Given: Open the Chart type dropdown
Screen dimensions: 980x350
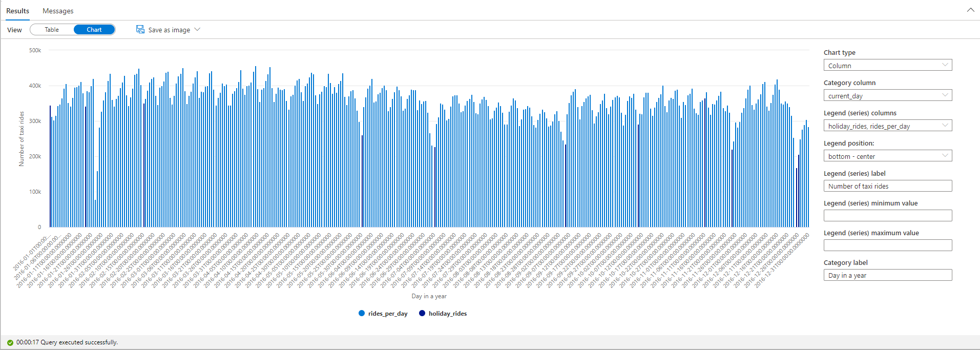Looking at the screenshot, I should click(887, 66).
